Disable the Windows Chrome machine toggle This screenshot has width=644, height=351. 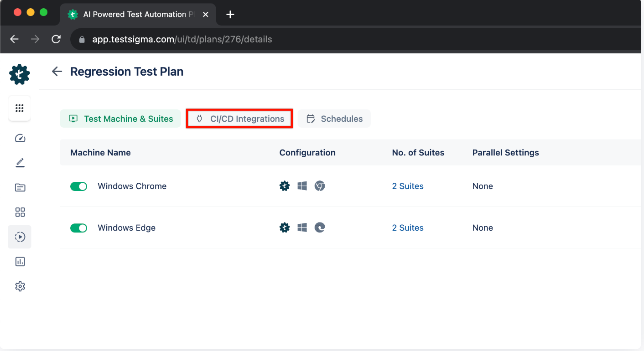pyautogui.click(x=78, y=186)
